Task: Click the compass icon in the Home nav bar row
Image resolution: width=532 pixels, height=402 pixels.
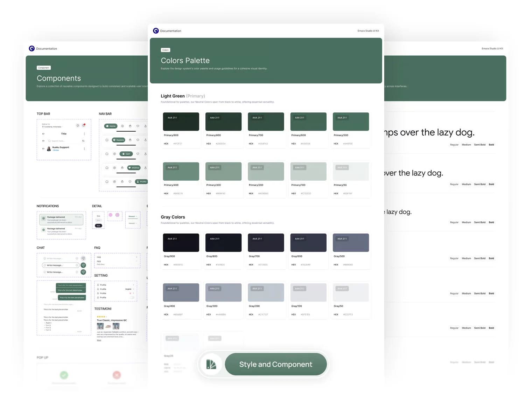Action: (122, 126)
